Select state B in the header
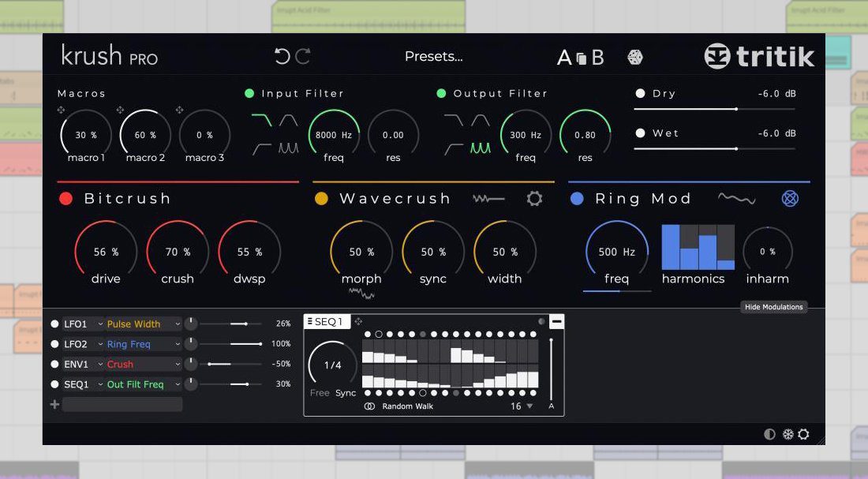The image size is (868, 479). coord(598,57)
